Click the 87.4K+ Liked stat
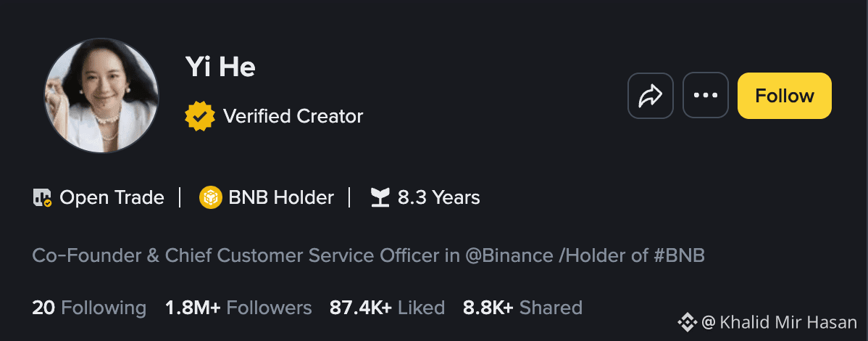Image resolution: width=868 pixels, height=341 pixels. (388, 307)
